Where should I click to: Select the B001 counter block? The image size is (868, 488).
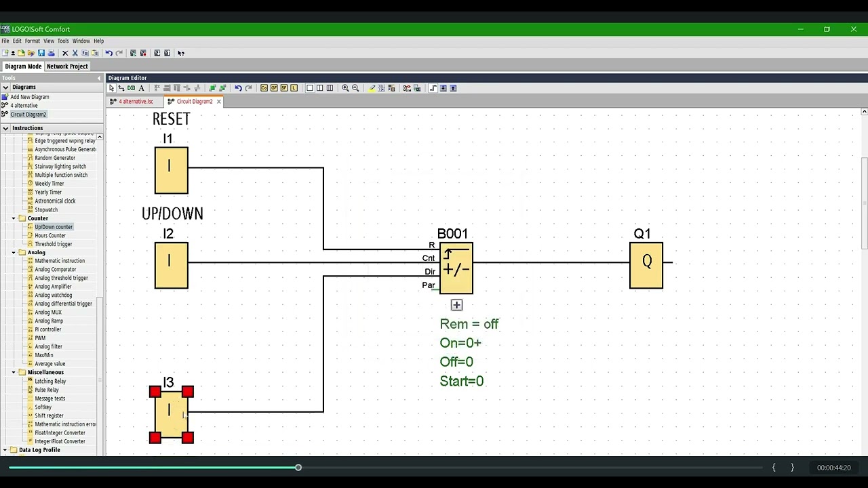coord(456,268)
